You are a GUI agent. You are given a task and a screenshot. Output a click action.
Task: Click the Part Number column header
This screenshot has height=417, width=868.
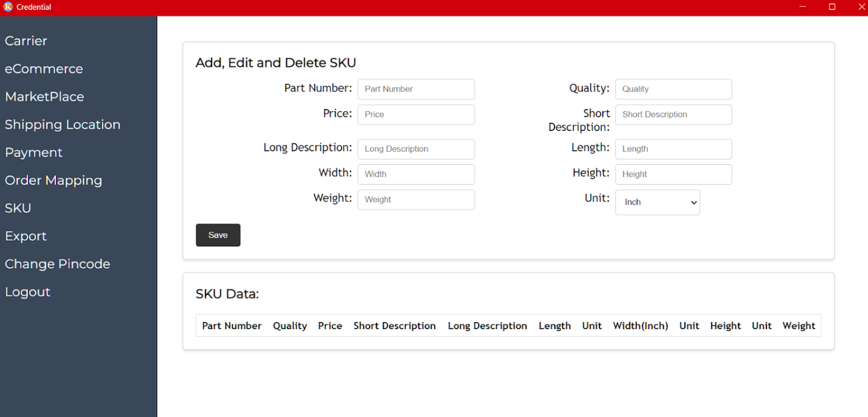(x=232, y=326)
